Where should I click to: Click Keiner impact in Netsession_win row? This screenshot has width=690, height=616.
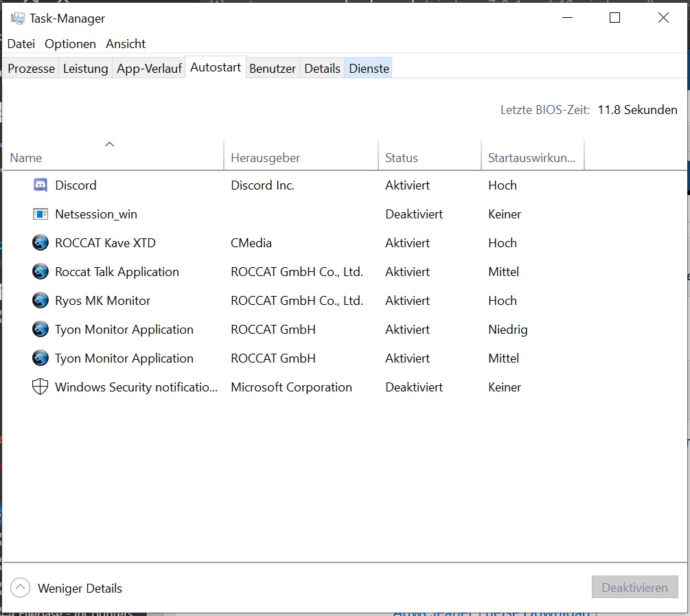505,214
